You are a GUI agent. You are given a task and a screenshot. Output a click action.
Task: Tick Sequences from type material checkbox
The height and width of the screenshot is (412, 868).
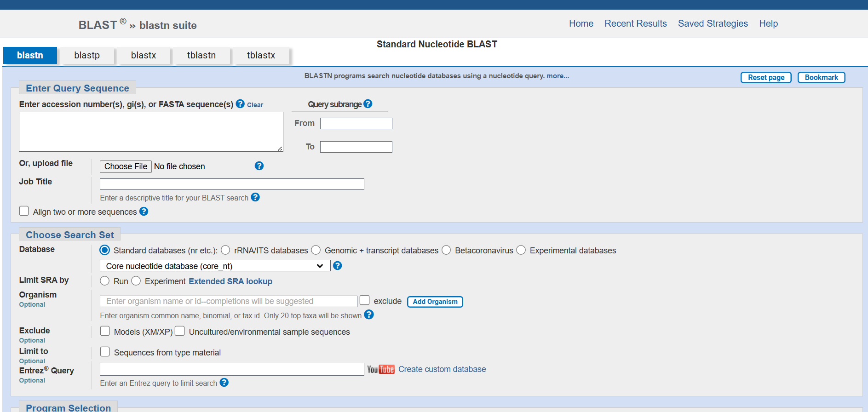click(x=105, y=352)
